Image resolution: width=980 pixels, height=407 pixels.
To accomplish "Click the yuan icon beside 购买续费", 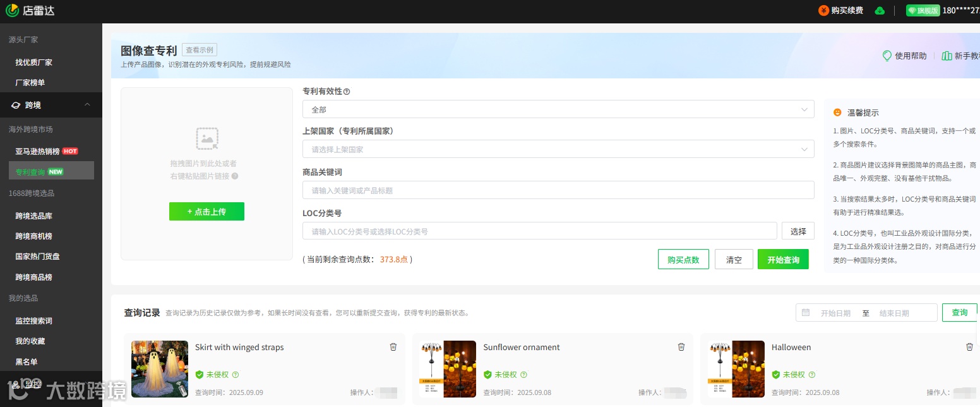I will point(823,10).
